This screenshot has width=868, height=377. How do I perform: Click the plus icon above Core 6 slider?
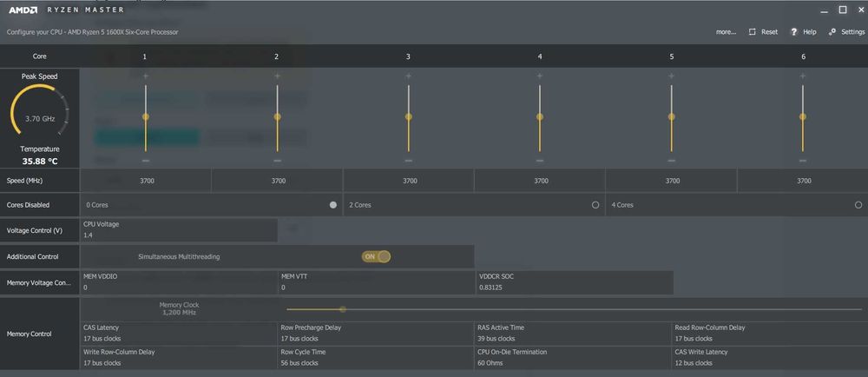[x=803, y=76]
